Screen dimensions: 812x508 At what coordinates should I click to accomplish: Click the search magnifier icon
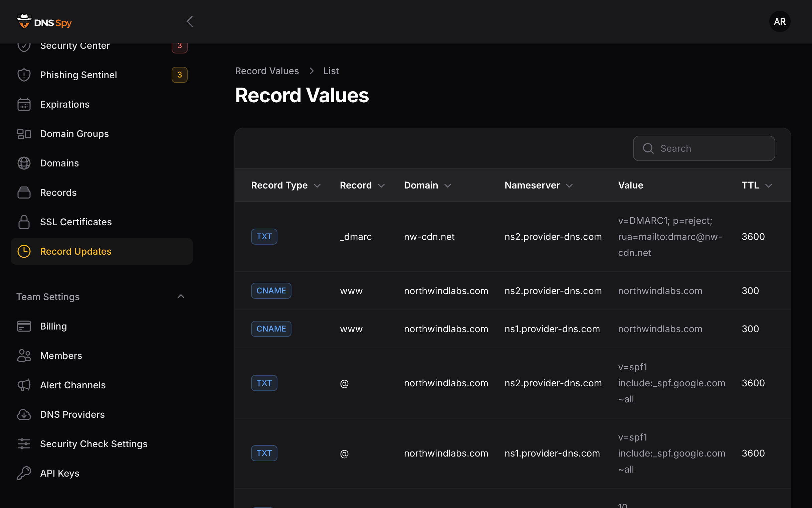pos(648,148)
